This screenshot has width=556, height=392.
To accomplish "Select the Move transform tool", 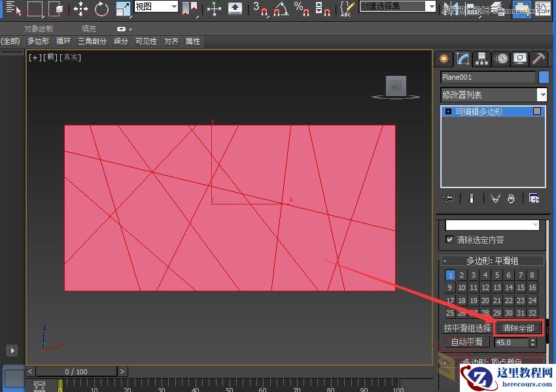I will point(80,8).
